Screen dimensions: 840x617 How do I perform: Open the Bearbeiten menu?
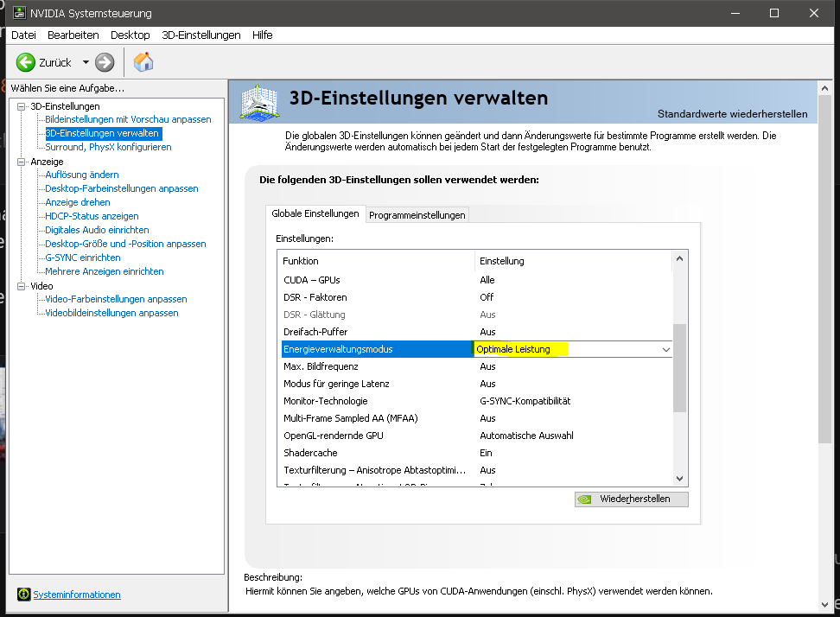coord(73,35)
